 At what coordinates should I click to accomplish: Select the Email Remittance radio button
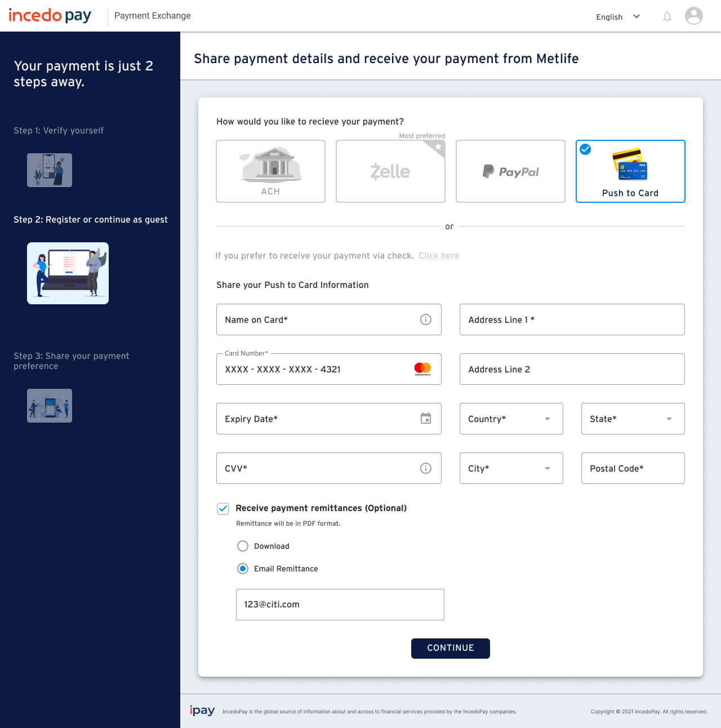(x=243, y=569)
